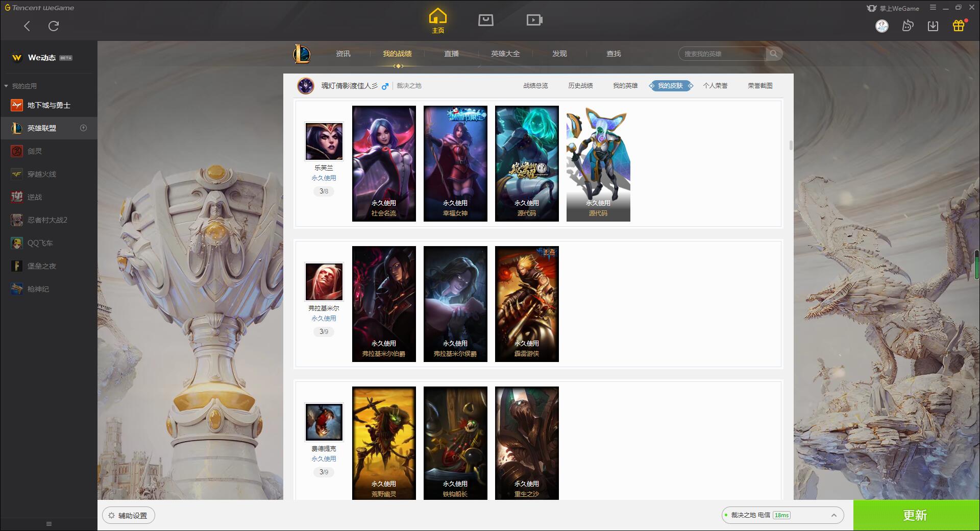Open the 弗拉基米尔侯爵 skin thumbnail
Screen dimensions: 980x531
[455, 304]
